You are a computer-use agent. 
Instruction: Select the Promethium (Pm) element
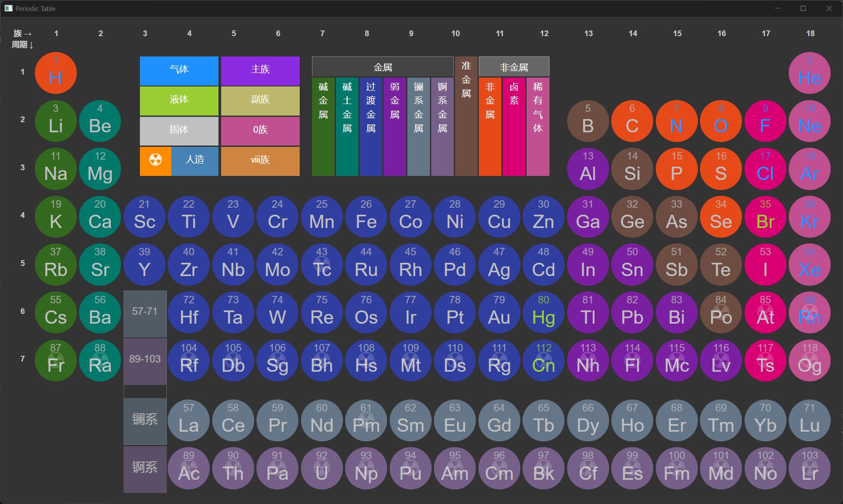[366, 421]
